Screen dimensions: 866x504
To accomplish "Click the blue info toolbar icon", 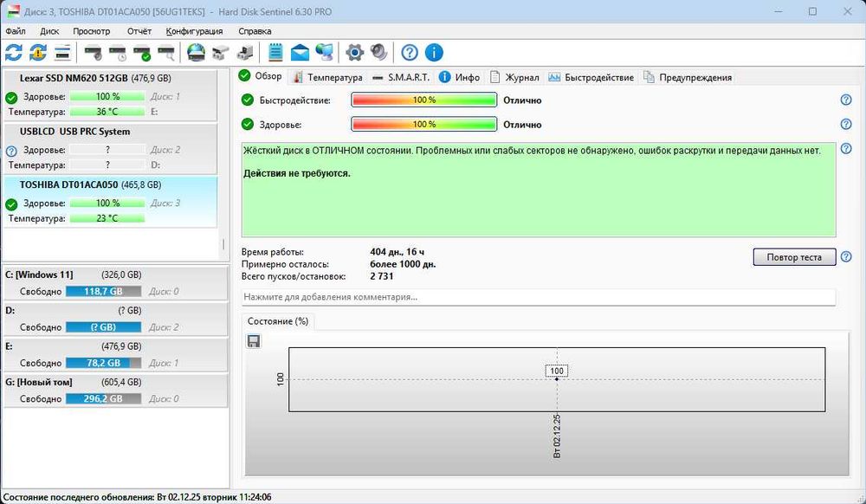I will (434, 53).
